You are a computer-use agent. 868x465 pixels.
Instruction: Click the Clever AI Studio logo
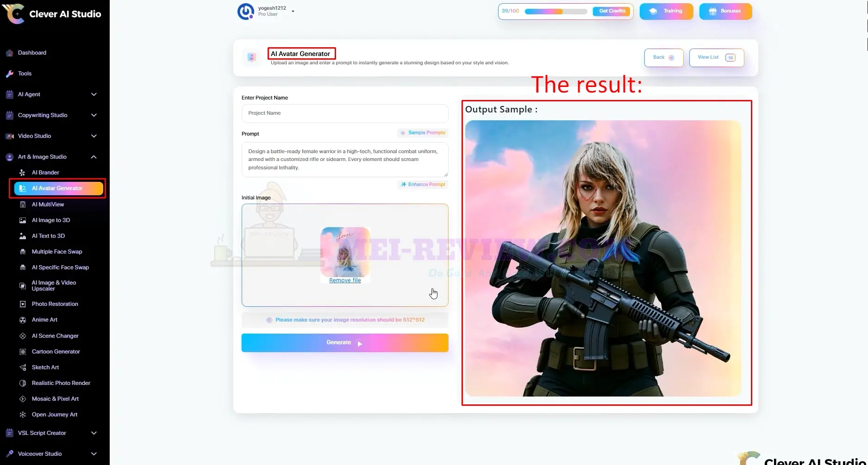point(52,14)
